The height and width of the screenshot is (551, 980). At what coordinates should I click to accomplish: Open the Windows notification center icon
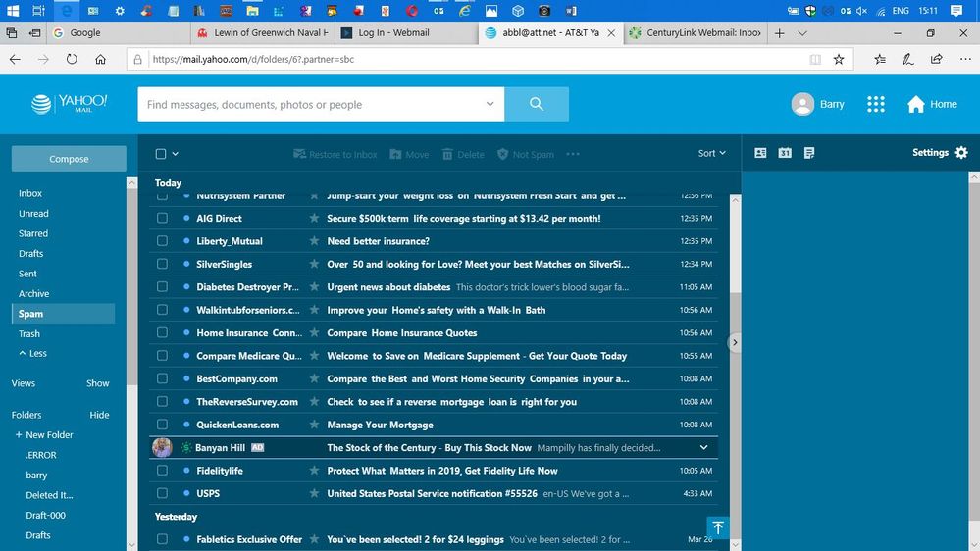click(x=956, y=11)
